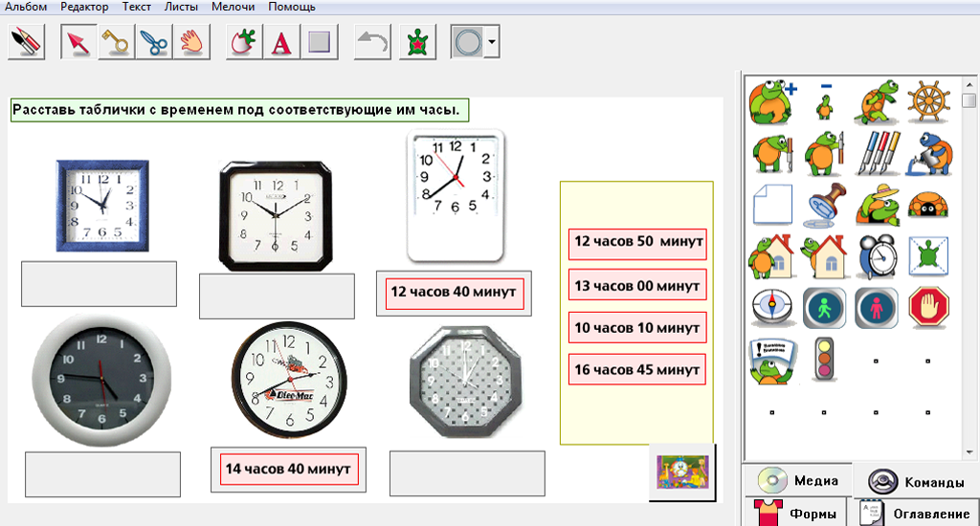Select the red arrow pointer tool
980x526 pixels.
pyautogui.click(x=78, y=42)
